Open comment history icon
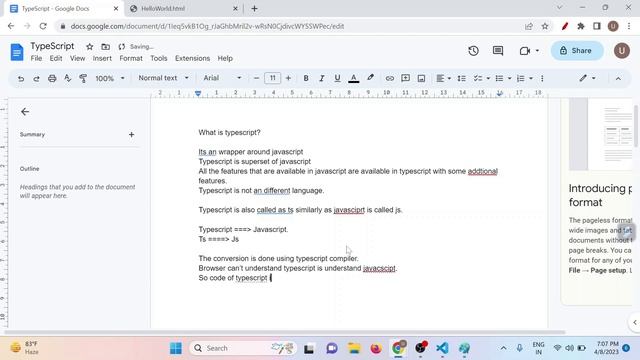This screenshot has width=640, height=360. (x=498, y=51)
